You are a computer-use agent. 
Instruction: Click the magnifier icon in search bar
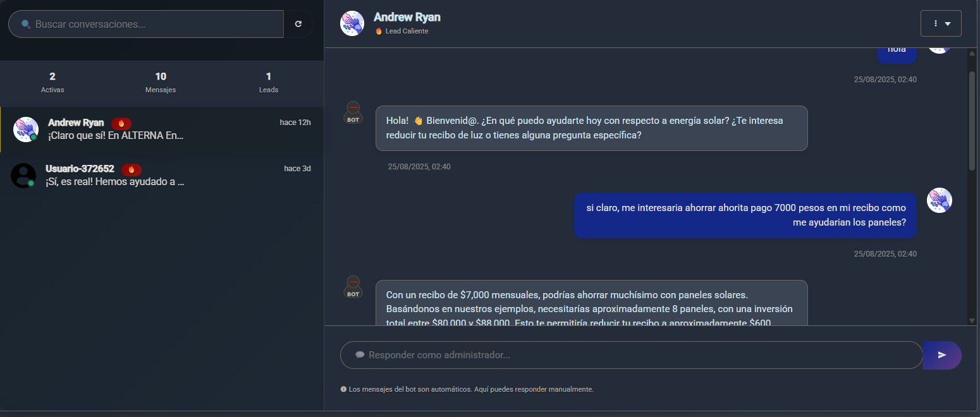[x=26, y=24]
